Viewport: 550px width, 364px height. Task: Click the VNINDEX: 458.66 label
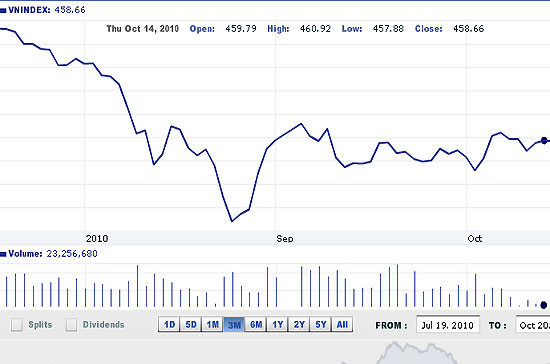pos(47,10)
